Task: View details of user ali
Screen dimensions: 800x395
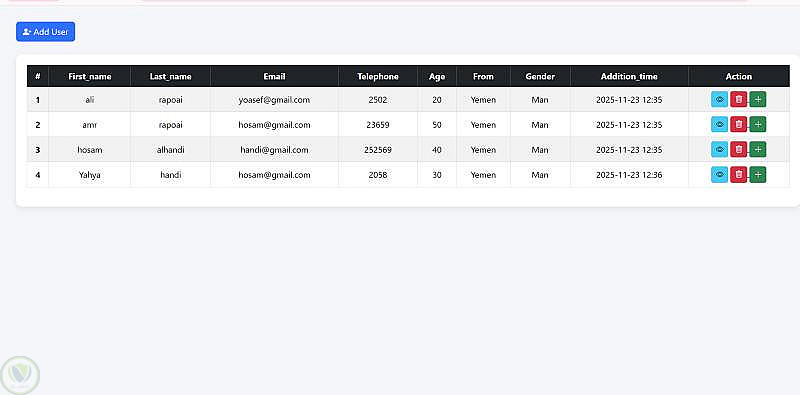Action: coord(719,100)
